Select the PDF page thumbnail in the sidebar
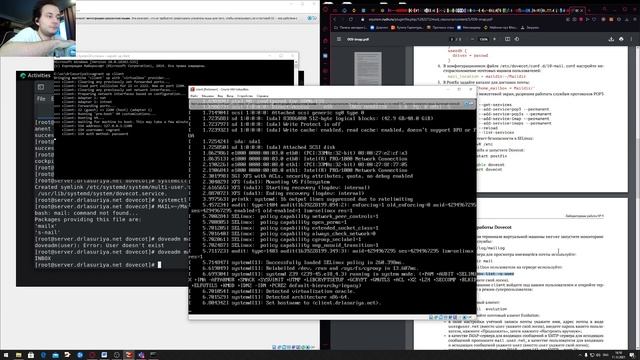Viewport: 640px width, 360px height. coord(368,69)
